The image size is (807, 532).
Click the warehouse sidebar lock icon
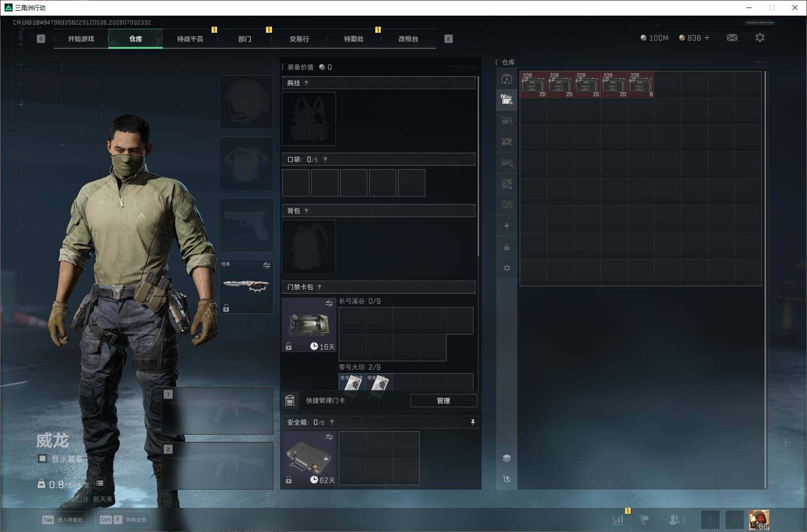coord(507,247)
